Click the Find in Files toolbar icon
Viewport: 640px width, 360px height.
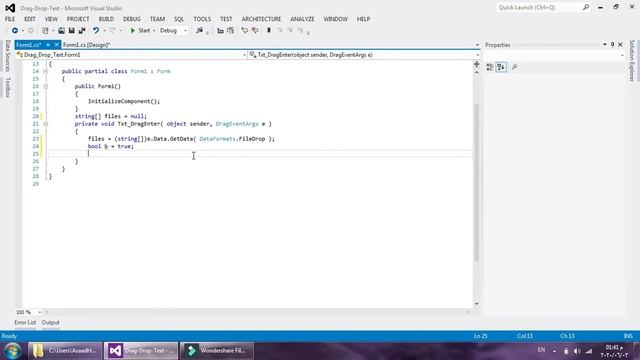pos(200,31)
